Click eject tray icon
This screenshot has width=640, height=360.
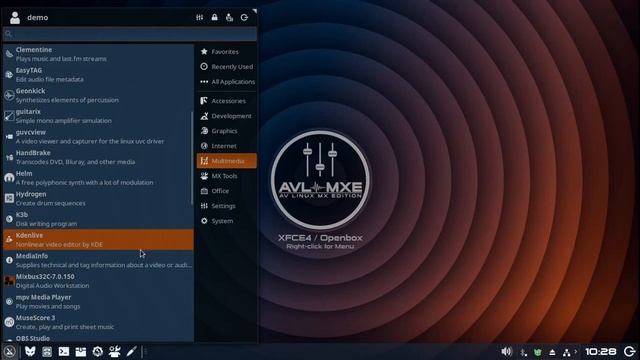click(552, 352)
